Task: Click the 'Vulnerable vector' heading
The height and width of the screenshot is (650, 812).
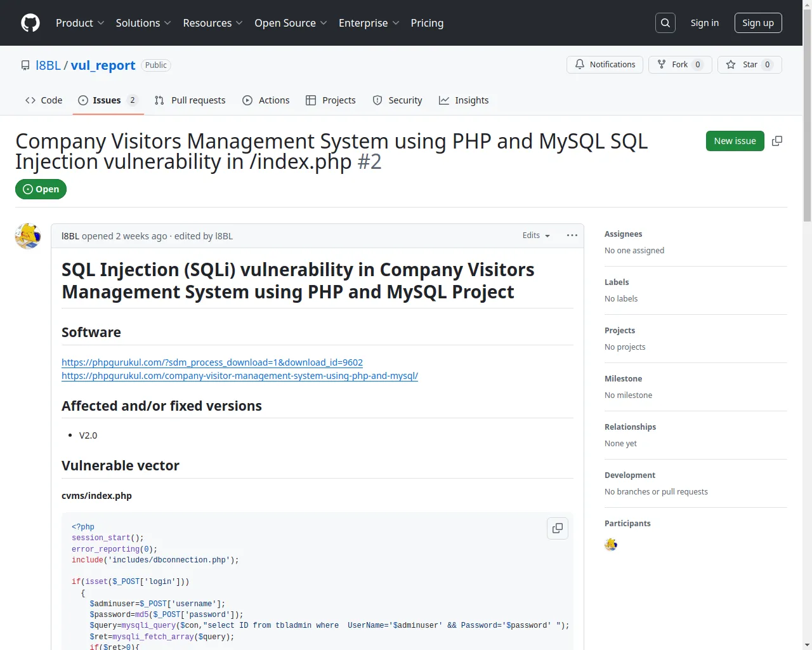Action: point(121,466)
